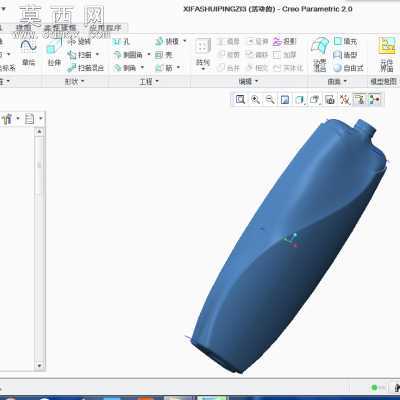Image resolution: width=400 pixels, height=400 pixels.
Task: Open the saved orientations (named views) icon
Action: [314, 99]
